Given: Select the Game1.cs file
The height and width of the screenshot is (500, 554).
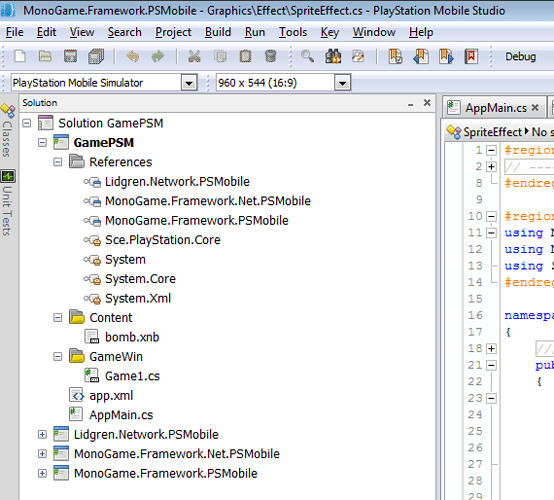Looking at the screenshot, I should pos(132,376).
